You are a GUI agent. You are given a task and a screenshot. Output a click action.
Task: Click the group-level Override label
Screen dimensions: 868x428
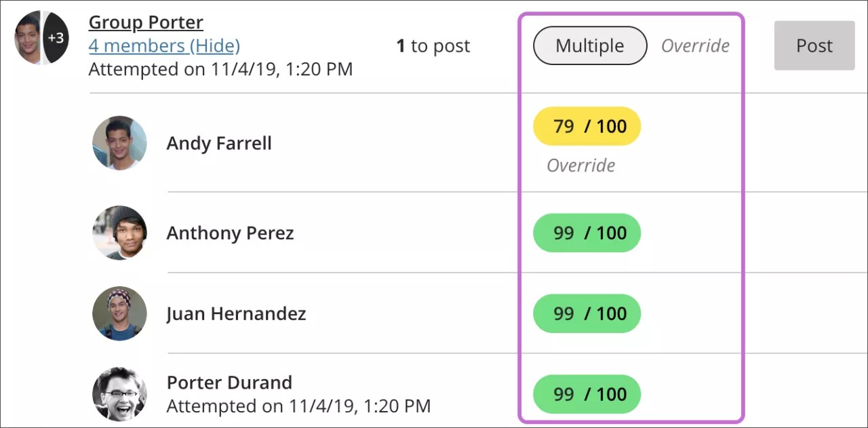coord(696,46)
